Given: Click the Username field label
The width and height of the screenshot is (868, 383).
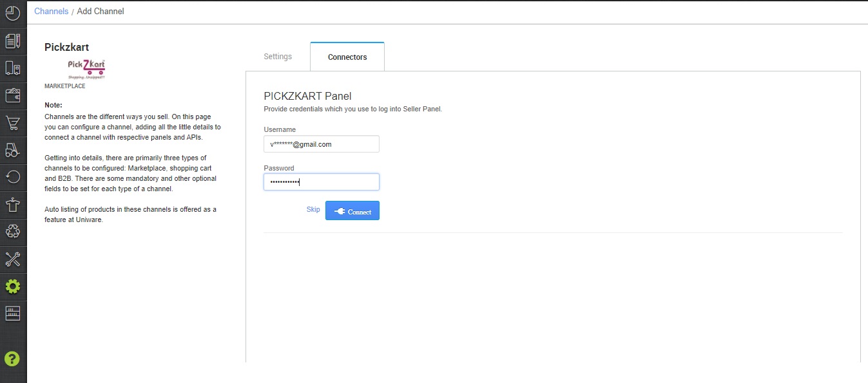Looking at the screenshot, I should click(x=280, y=129).
